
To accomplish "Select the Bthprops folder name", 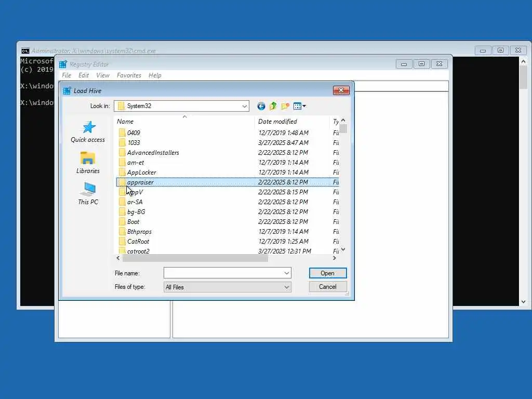I will coord(139,232).
